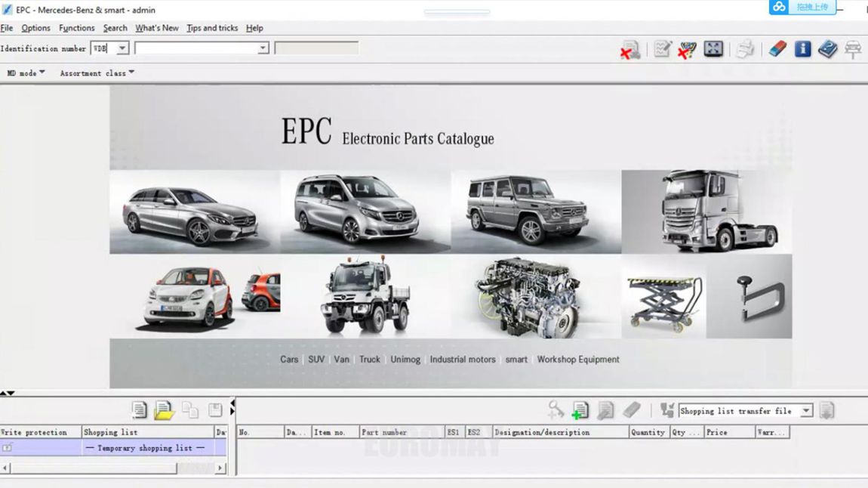The image size is (868, 488).
Task: Click the shopping list scroll right arrow
Action: click(220, 468)
